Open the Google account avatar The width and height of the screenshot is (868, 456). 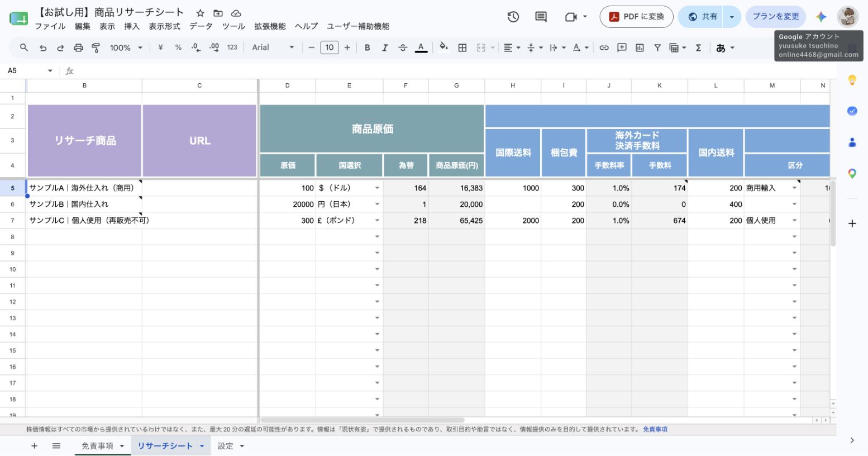click(848, 17)
